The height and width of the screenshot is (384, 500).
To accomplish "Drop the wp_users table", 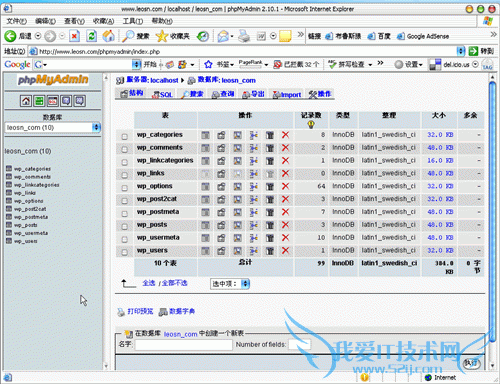I will click(285, 251).
